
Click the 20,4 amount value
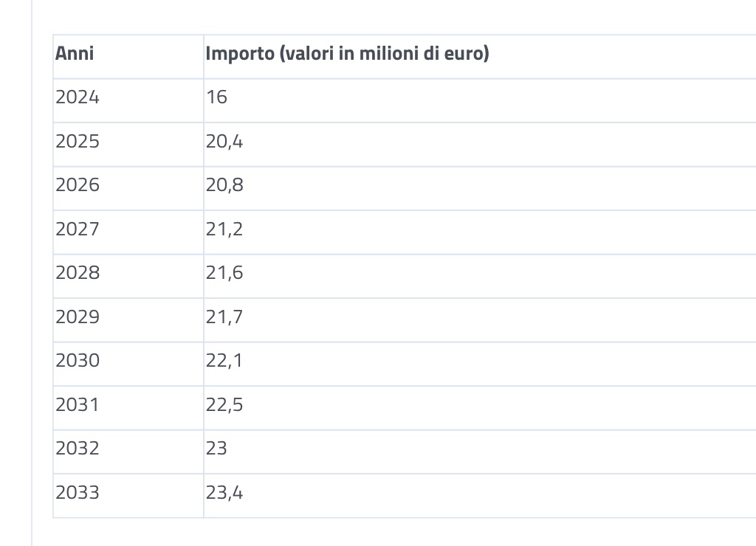point(224,142)
